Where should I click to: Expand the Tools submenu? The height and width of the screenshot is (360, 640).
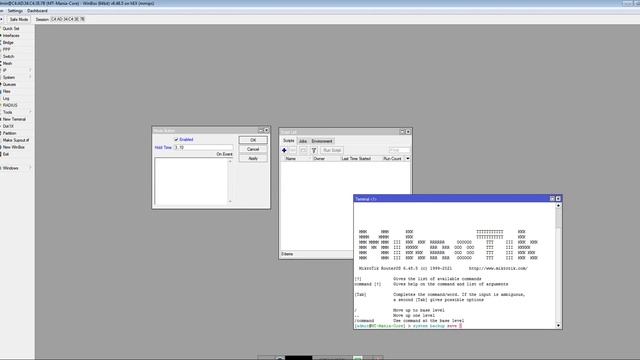[16, 112]
